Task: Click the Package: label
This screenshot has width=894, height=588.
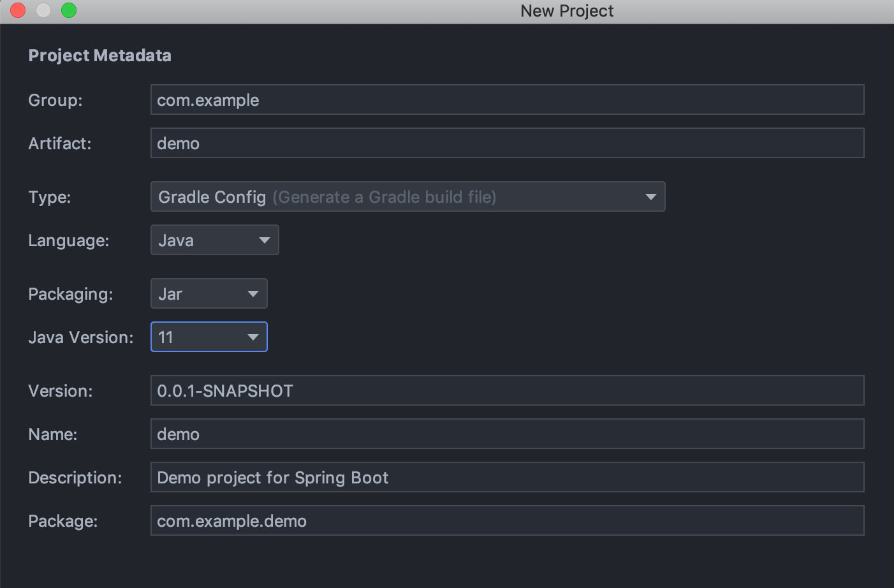Action: (x=63, y=521)
